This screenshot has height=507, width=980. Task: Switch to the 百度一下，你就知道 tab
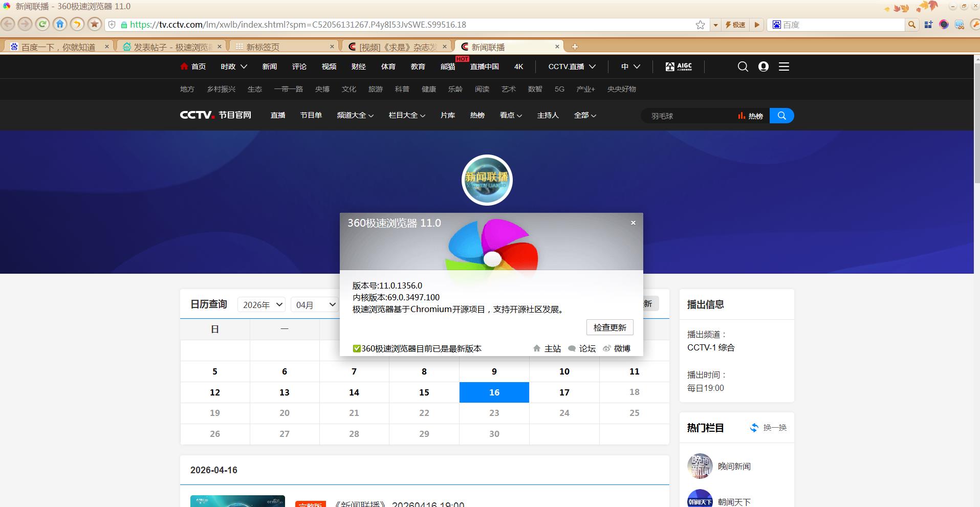58,47
